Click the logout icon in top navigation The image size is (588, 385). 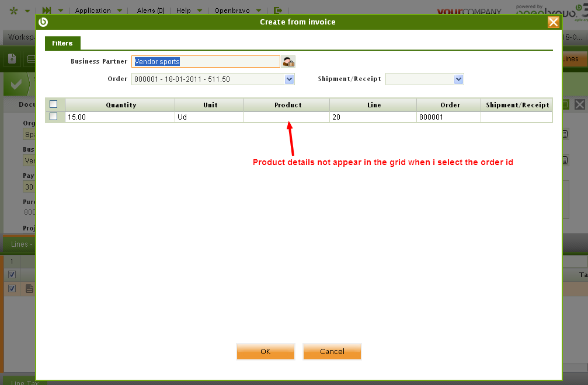coord(278,10)
